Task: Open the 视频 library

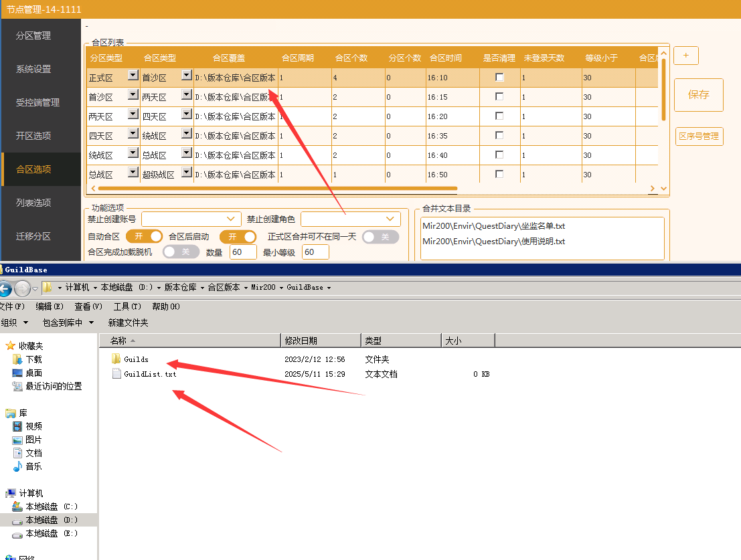Action: (33, 426)
